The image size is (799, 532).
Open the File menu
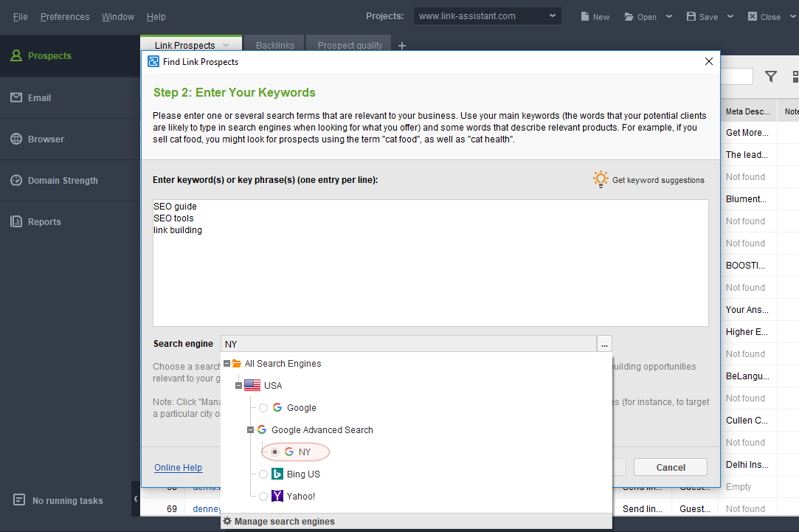[x=21, y=17]
